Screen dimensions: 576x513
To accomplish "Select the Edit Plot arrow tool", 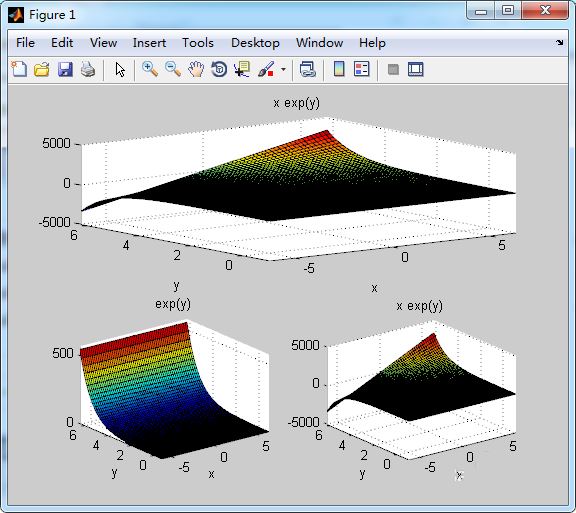I will [120, 69].
